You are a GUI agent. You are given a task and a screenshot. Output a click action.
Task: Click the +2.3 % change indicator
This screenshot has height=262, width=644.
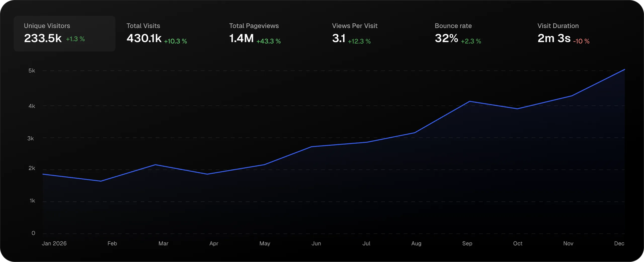pos(471,41)
